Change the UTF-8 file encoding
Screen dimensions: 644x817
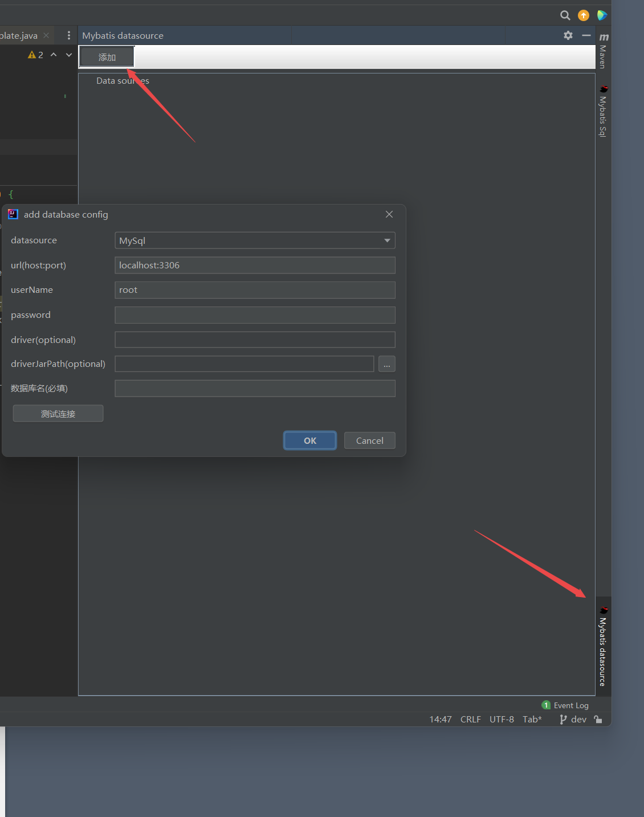pyautogui.click(x=502, y=720)
